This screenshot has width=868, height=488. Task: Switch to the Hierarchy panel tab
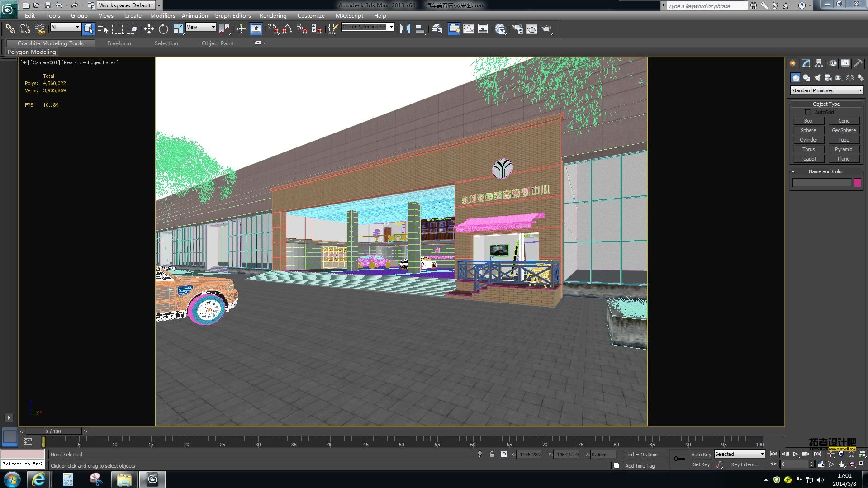point(819,63)
